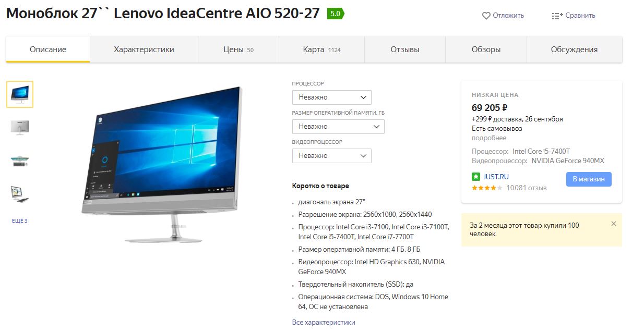The width and height of the screenshot is (644, 332).
Task: Select the first front-view product thumbnail
Action: [x=20, y=94]
